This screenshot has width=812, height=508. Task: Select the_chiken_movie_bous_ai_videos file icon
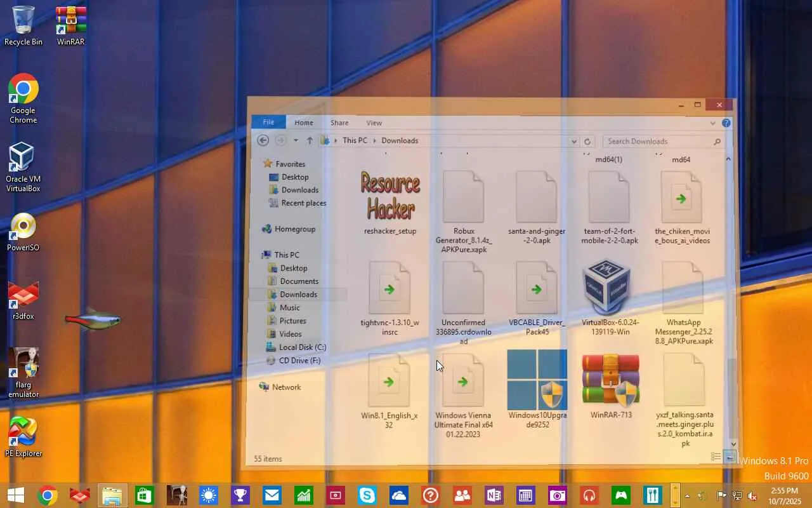coord(683,196)
